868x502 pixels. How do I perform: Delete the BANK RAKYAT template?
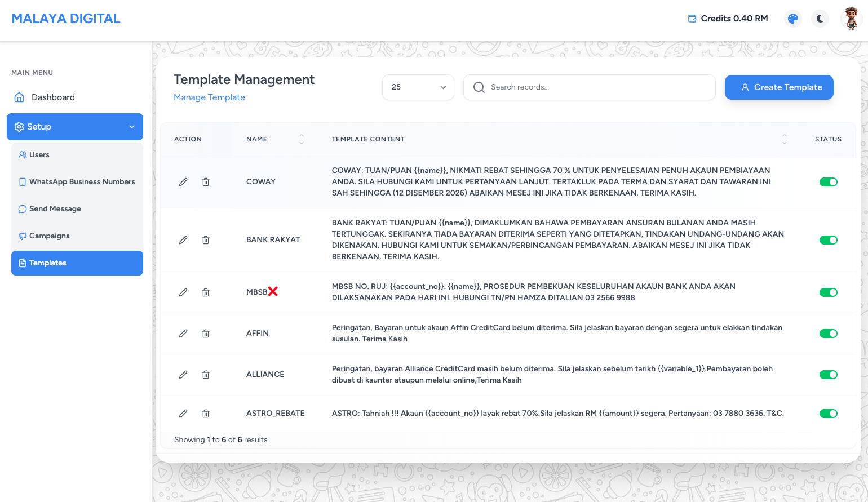point(206,240)
